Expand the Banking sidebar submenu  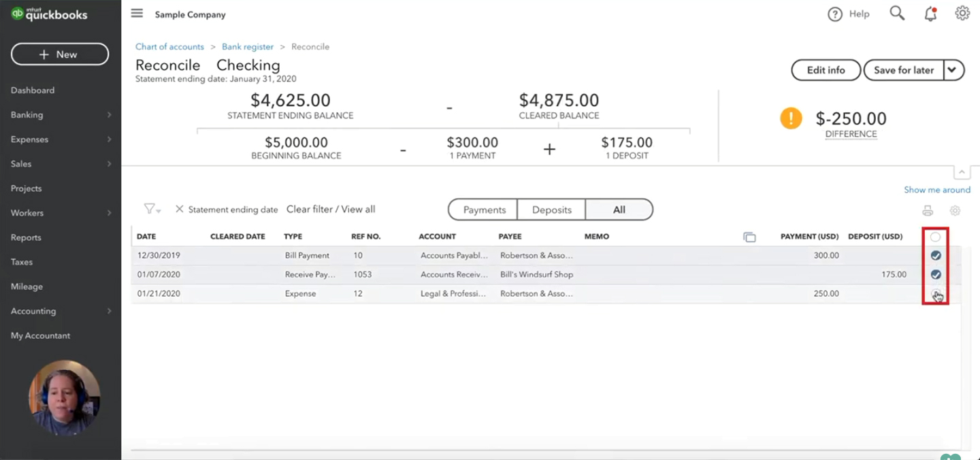(109, 115)
